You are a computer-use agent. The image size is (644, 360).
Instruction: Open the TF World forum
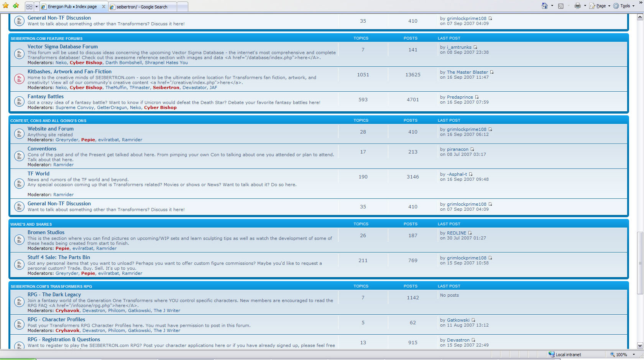click(x=38, y=173)
